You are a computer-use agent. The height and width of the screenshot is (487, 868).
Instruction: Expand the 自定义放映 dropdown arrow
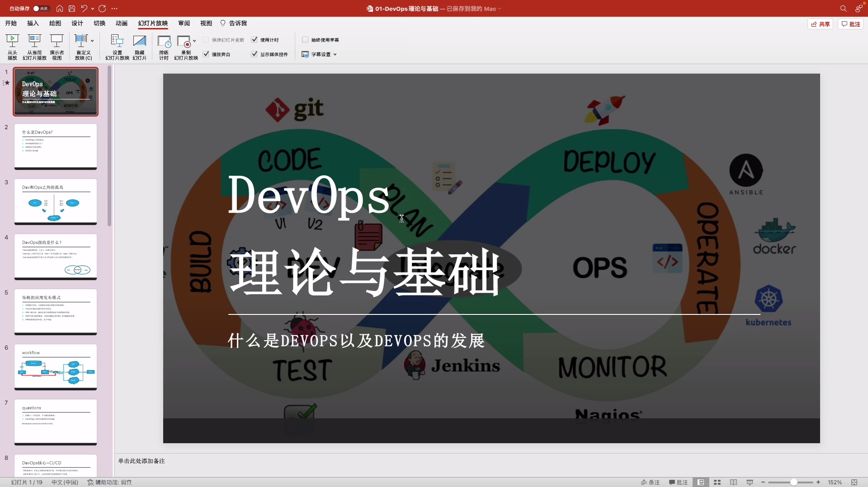(x=91, y=40)
